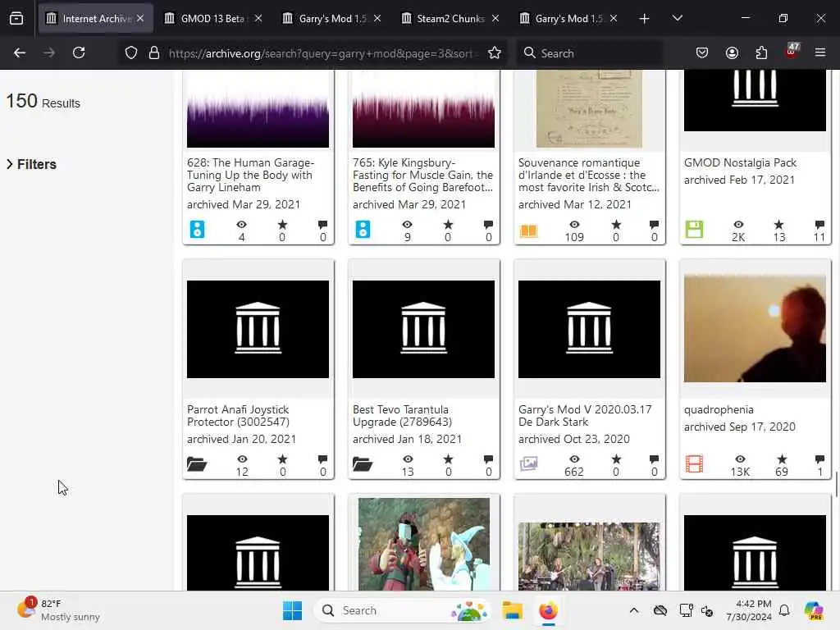Open the Firefox account icon
This screenshot has width=840, height=630.
pos(732,52)
